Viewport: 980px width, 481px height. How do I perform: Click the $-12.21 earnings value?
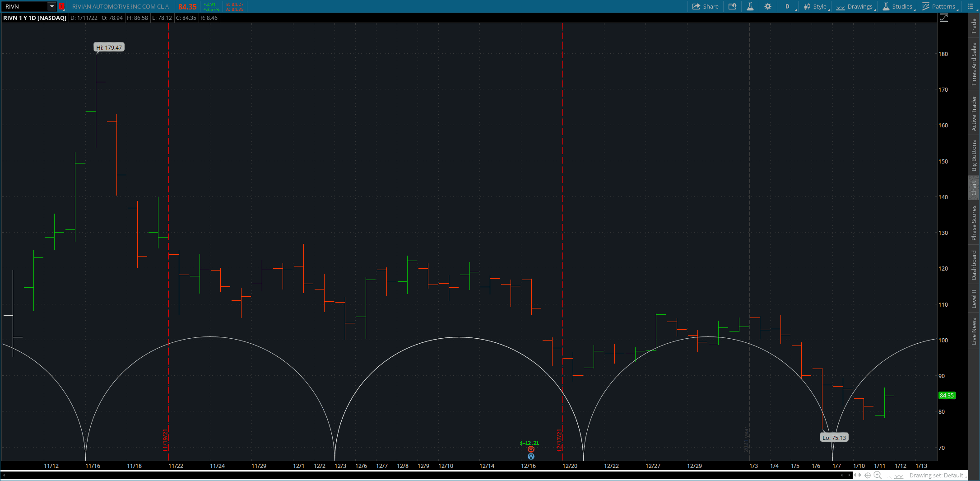pos(529,443)
